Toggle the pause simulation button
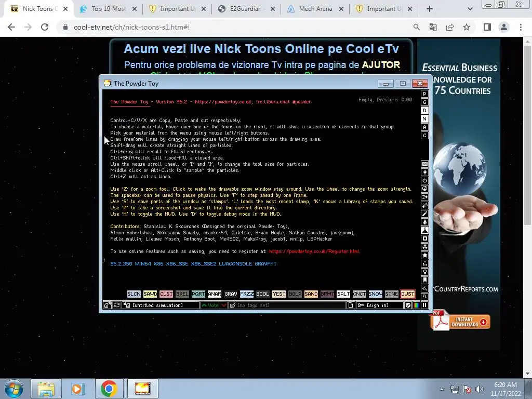 point(424,305)
